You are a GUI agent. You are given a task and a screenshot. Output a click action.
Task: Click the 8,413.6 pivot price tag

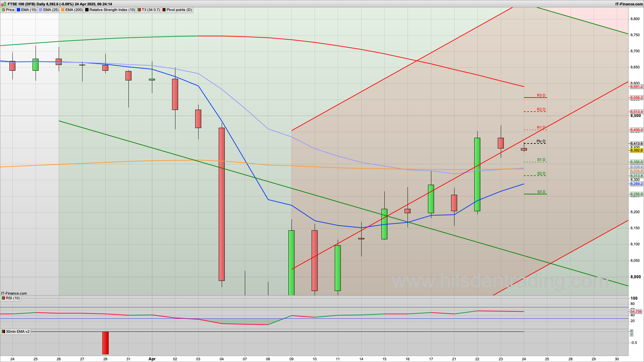[x=636, y=143]
